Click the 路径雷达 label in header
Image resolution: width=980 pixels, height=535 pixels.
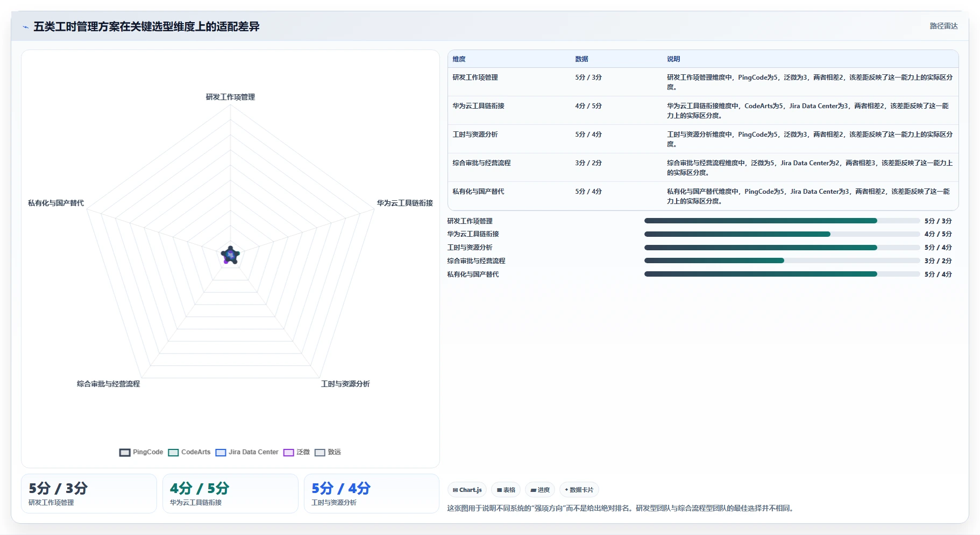(x=944, y=26)
